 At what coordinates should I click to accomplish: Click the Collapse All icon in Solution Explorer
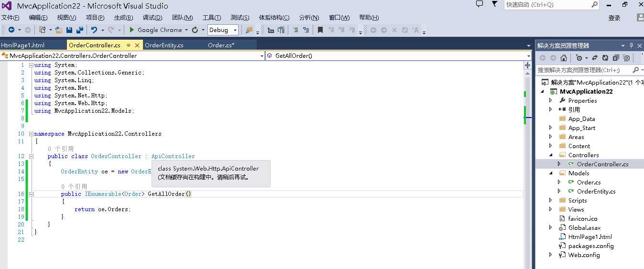[x=615, y=58]
